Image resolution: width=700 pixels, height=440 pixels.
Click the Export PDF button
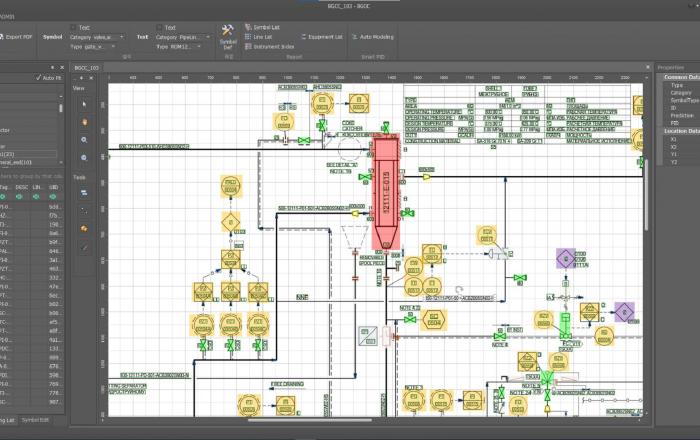click(x=16, y=37)
